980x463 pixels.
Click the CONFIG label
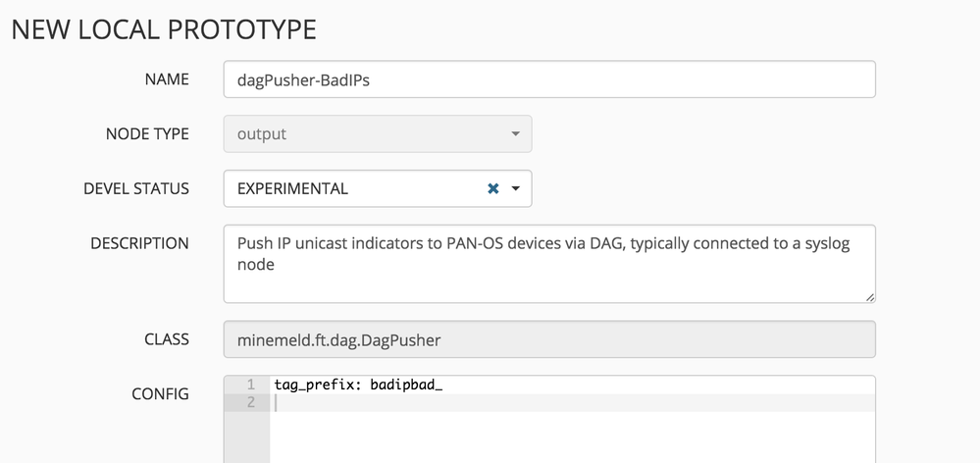pos(160,394)
